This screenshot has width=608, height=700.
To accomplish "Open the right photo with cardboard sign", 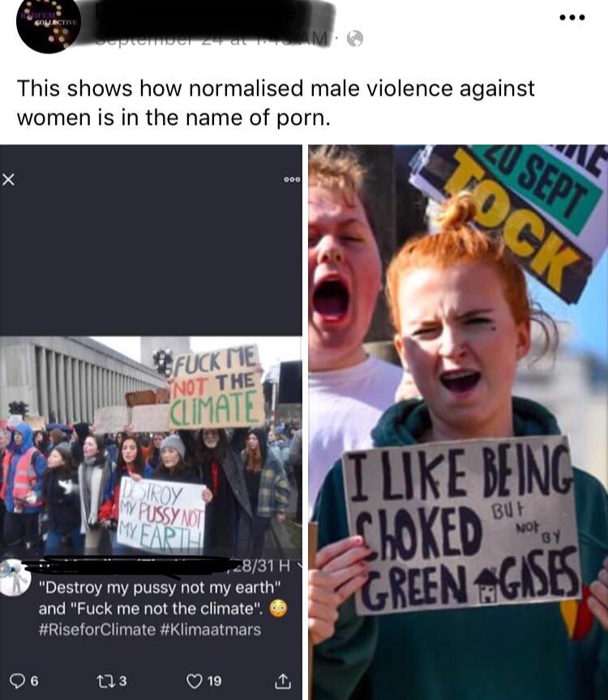I will [x=458, y=422].
